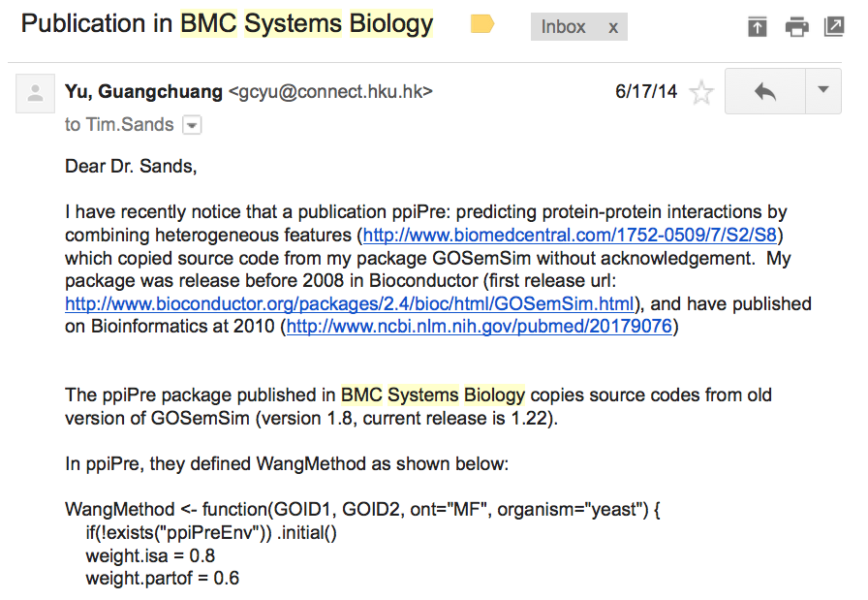The image size is (868, 600).
Task: Click the yellow importance marker label icon
Action: coord(481,24)
